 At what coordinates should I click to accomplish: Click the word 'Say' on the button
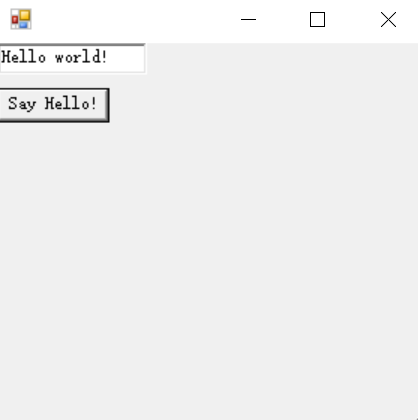point(22,104)
